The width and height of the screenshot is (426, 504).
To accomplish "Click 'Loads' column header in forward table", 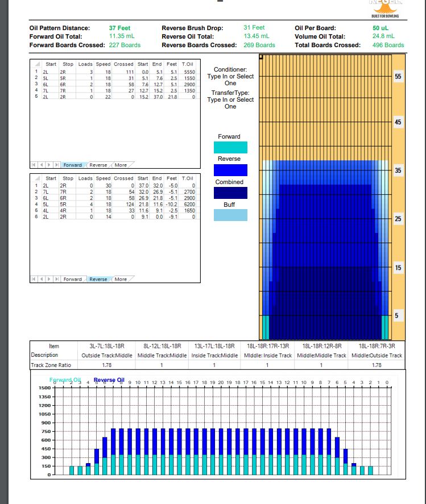I will [x=85, y=64].
